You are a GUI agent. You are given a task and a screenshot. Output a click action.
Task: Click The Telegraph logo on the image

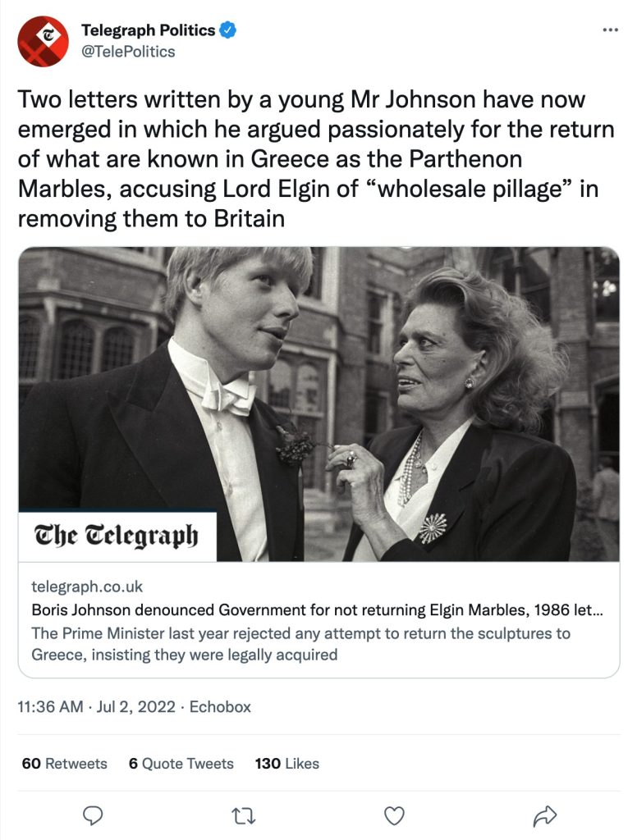(x=117, y=536)
